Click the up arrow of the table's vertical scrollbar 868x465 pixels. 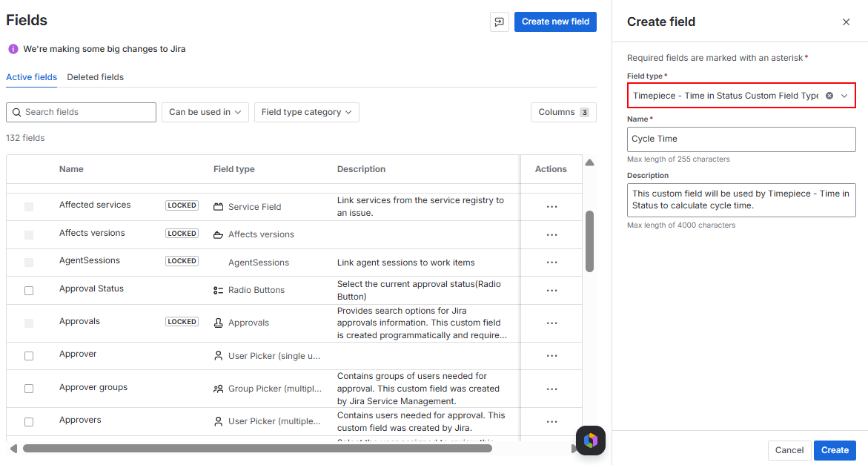pos(589,162)
